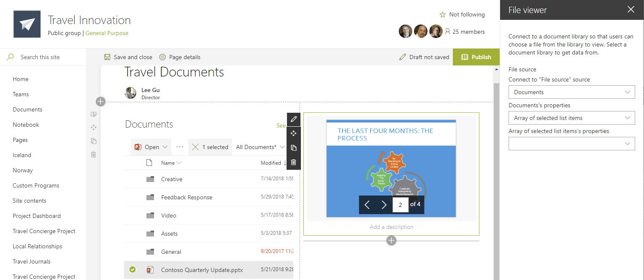
Task: Open the 'Array of selected list items' dropdown
Action: coord(571,117)
